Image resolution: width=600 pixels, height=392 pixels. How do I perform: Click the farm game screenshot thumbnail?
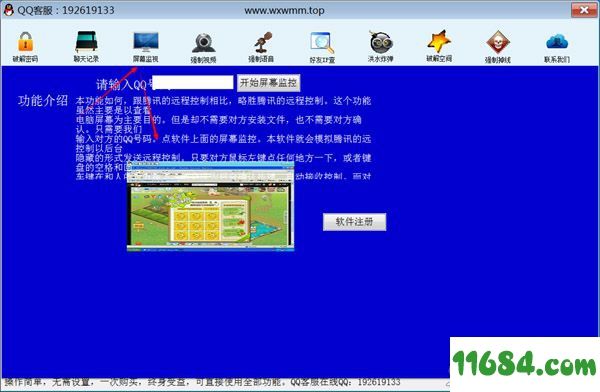(x=210, y=207)
